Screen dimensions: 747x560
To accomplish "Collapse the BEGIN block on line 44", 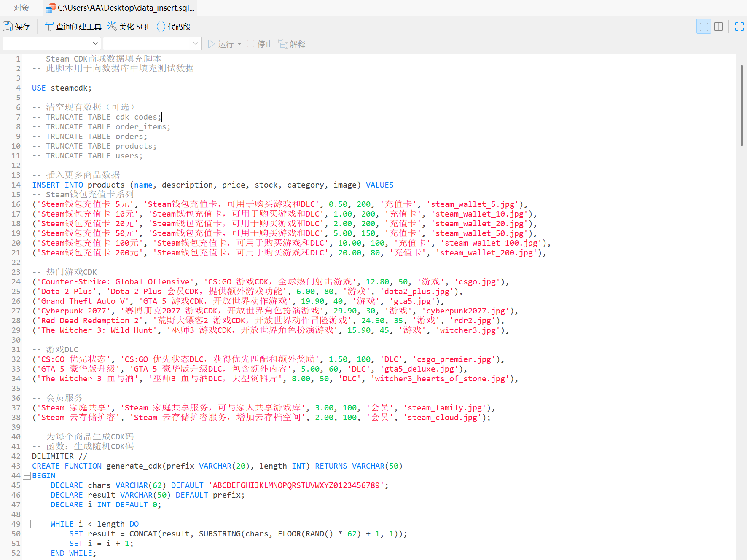I will (27, 476).
